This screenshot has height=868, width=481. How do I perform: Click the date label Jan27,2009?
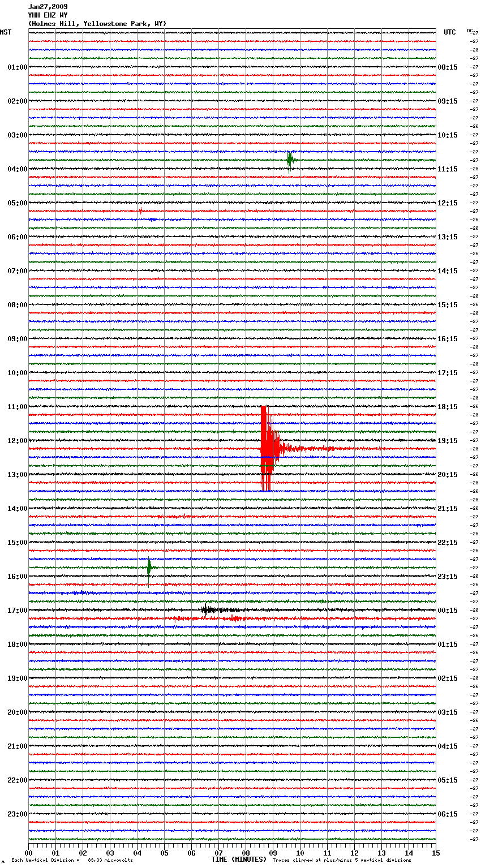pyautogui.click(x=48, y=7)
